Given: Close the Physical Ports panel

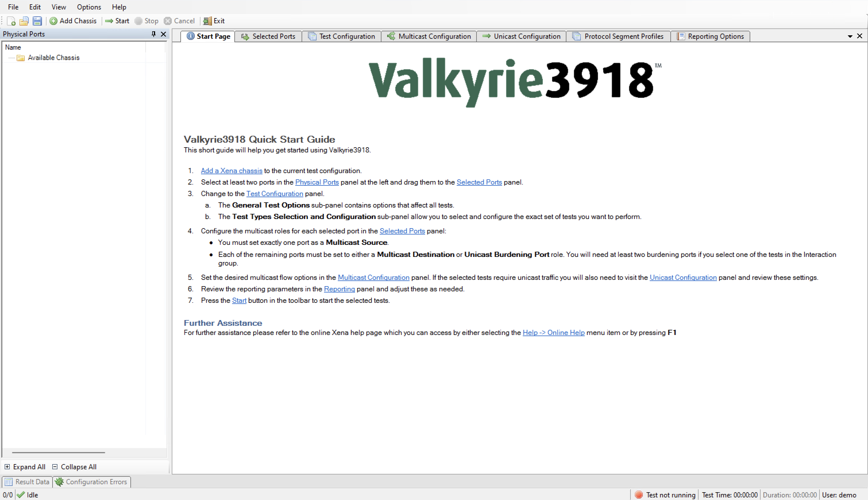Looking at the screenshot, I should coord(163,34).
